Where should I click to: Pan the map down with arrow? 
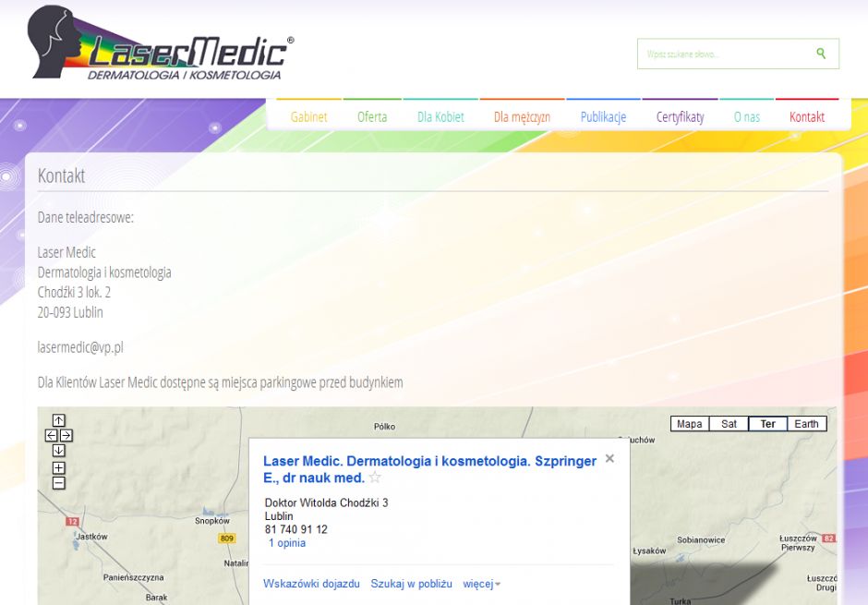tap(59, 451)
